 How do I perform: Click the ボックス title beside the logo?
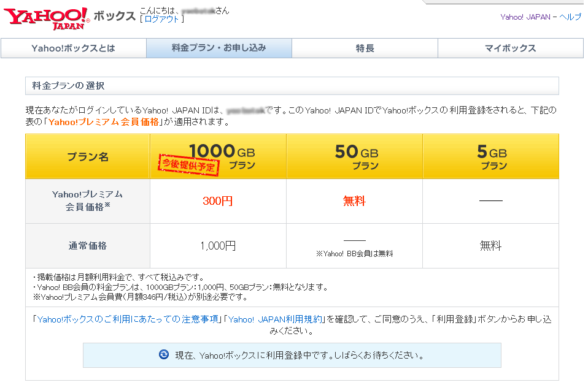pyautogui.click(x=114, y=16)
